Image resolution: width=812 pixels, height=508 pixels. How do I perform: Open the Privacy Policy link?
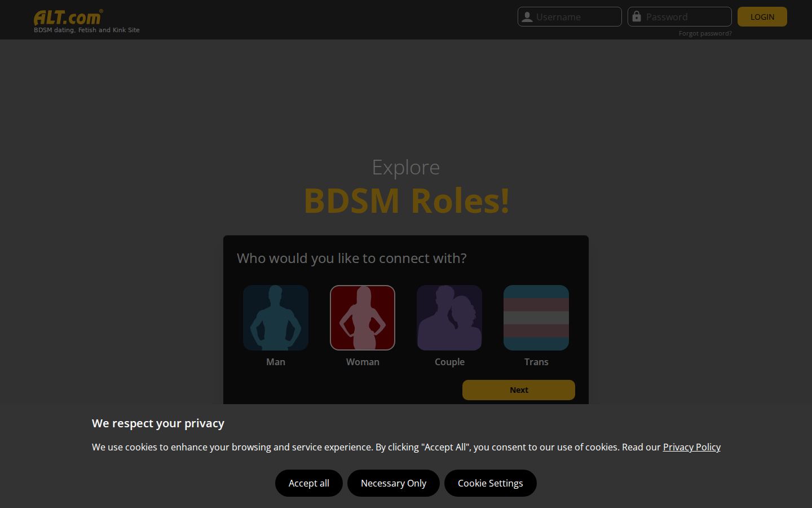[692, 447]
